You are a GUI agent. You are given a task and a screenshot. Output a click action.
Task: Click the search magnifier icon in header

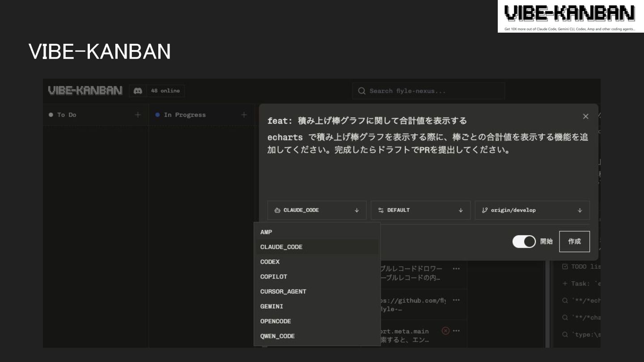point(362,91)
